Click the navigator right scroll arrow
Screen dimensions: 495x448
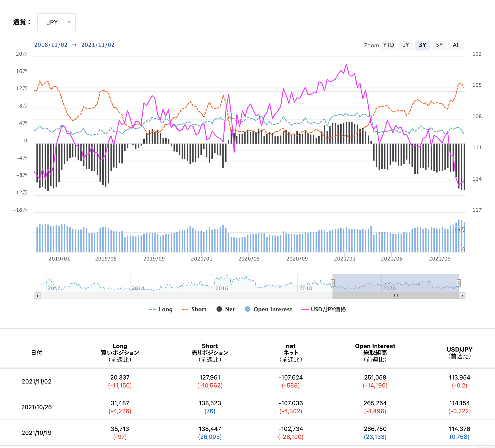(x=462, y=296)
